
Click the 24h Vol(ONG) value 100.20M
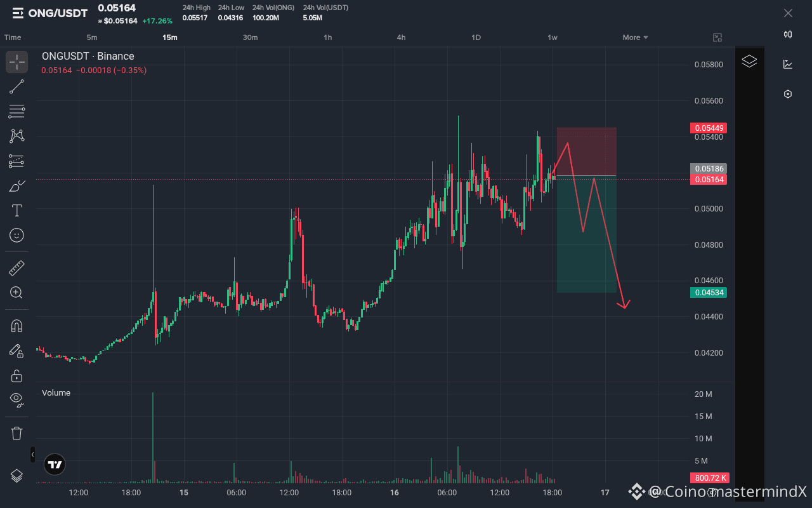tap(266, 17)
